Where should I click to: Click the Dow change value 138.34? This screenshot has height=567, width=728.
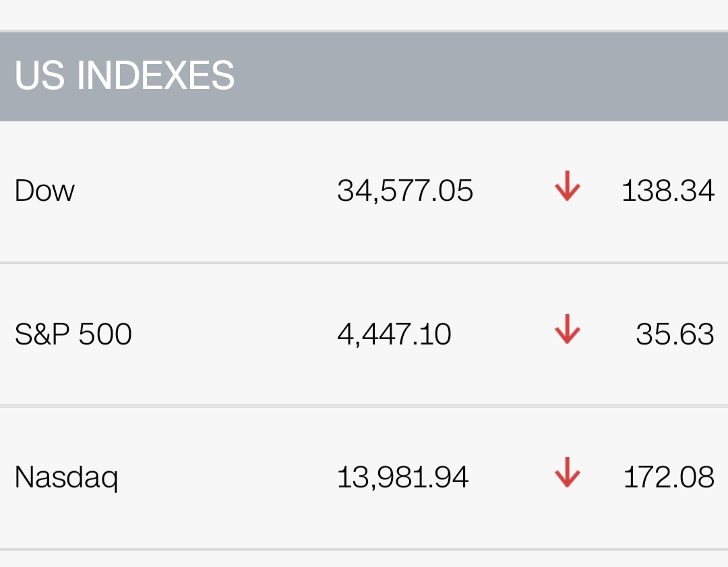[667, 191]
